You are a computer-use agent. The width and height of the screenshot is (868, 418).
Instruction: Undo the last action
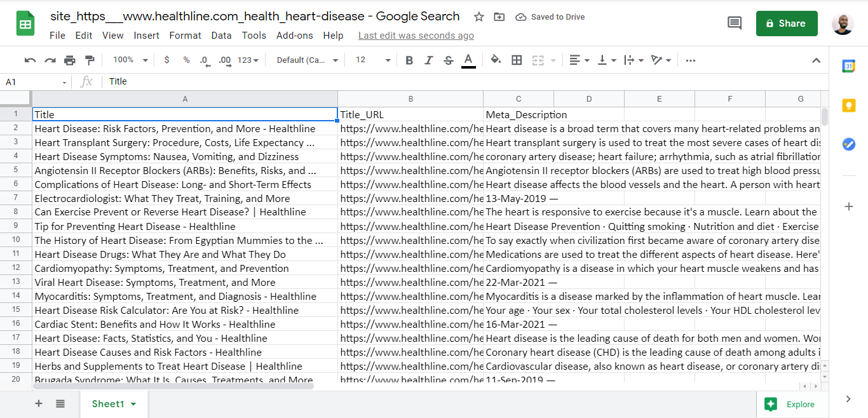tap(30, 60)
